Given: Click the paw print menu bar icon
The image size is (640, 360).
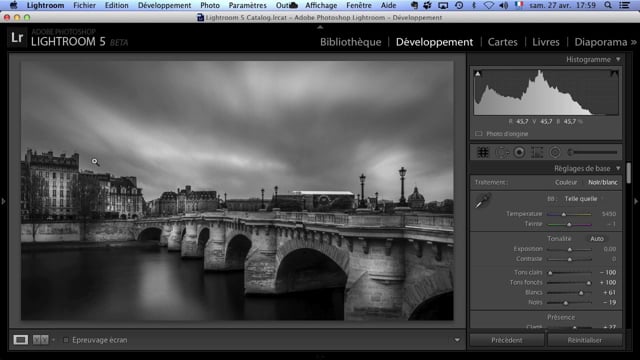Looking at the screenshot, I should [x=427, y=5].
